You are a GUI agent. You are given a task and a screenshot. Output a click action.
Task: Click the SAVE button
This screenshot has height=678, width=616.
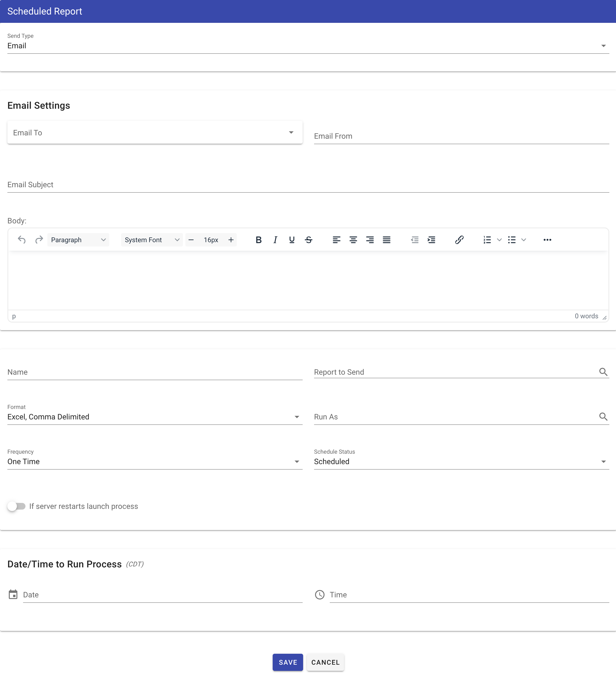[288, 662]
